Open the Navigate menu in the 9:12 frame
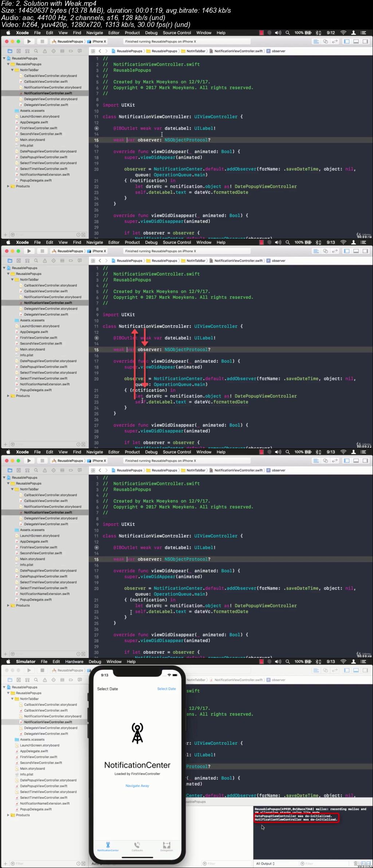This screenshot has width=373, height=868. (x=95, y=33)
